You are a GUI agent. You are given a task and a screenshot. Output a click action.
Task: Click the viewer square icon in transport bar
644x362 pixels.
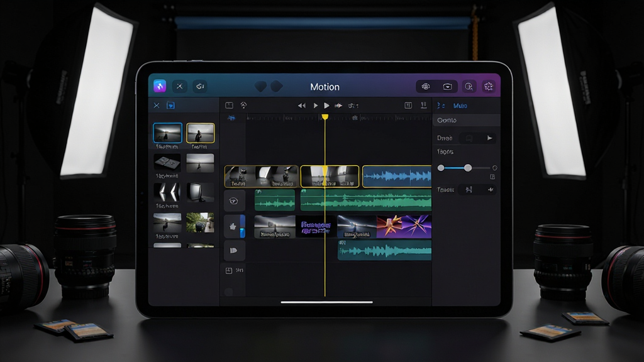coord(229,106)
